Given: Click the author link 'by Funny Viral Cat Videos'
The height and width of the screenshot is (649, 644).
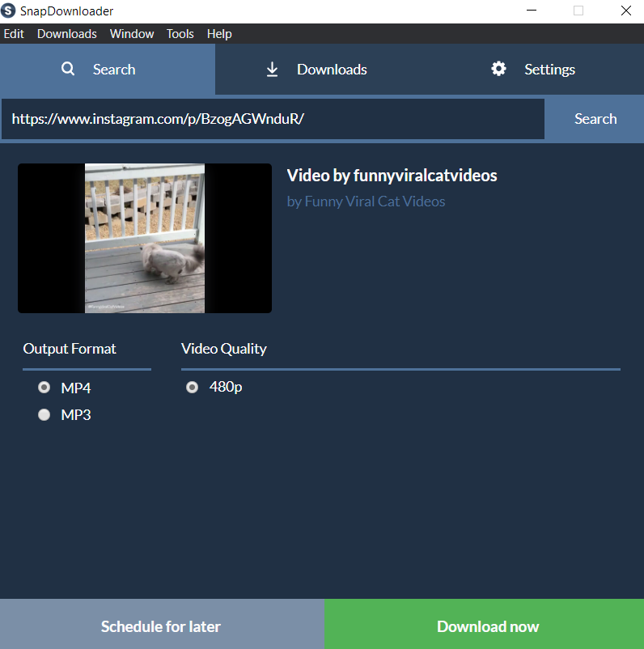Looking at the screenshot, I should point(366,201).
